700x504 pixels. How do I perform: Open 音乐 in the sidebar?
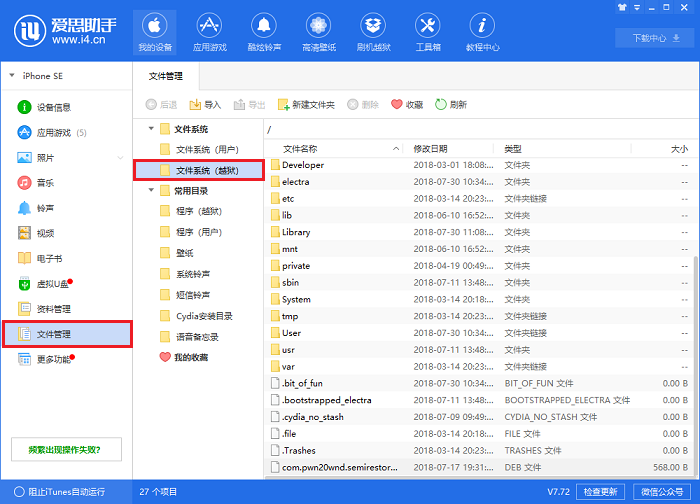(x=36, y=183)
